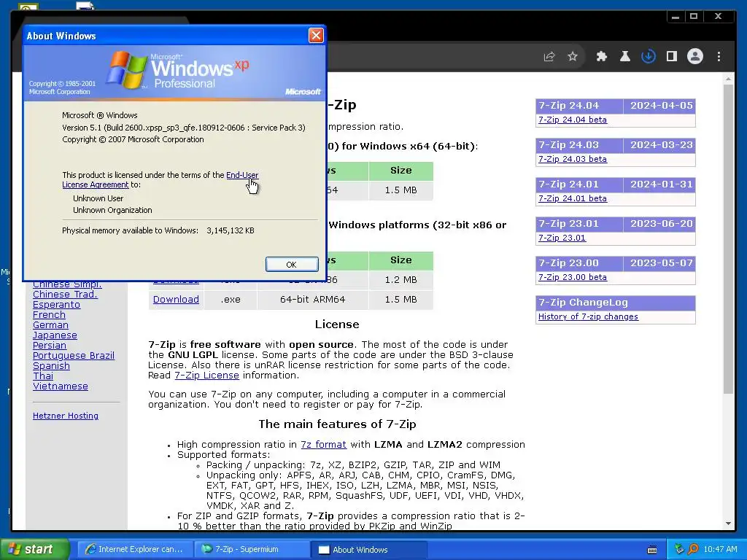Image resolution: width=747 pixels, height=560 pixels.
Task: Open the browser three-dot menu
Action: (x=719, y=57)
